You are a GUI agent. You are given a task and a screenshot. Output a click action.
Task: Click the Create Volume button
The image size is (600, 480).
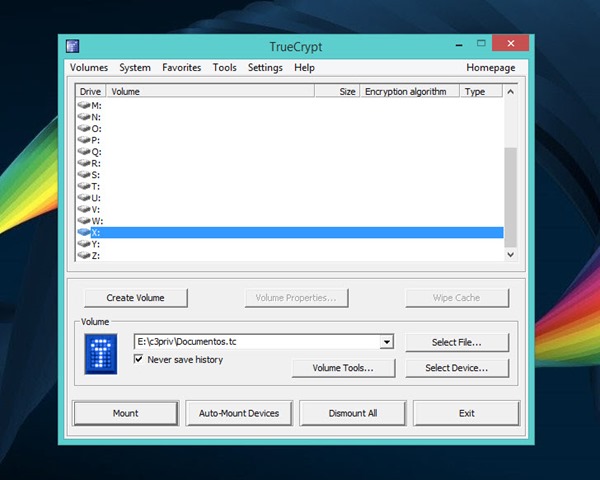(x=135, y=298)
